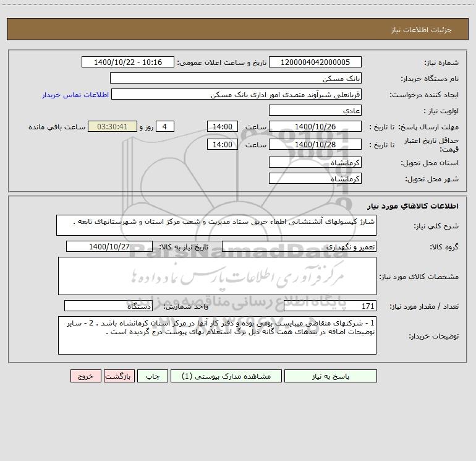Click the شهر محل تحویل label
The image size is (476, 461).
(432, 179)
